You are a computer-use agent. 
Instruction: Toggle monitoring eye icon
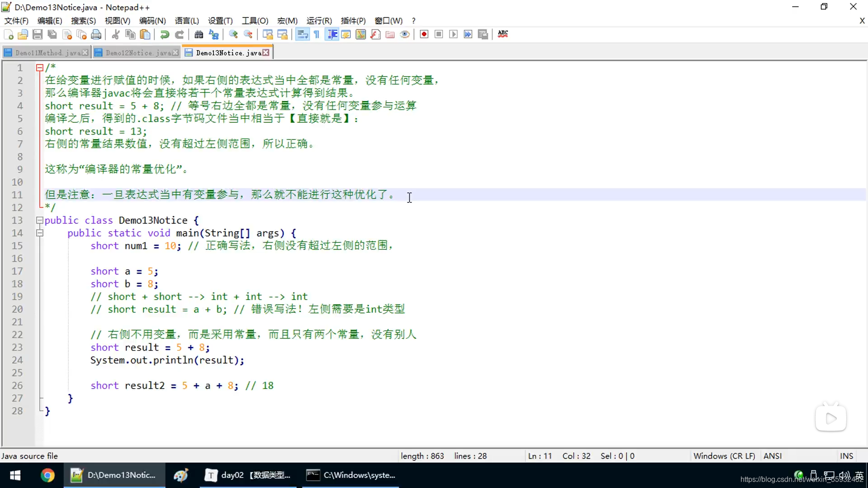(405, 34)
